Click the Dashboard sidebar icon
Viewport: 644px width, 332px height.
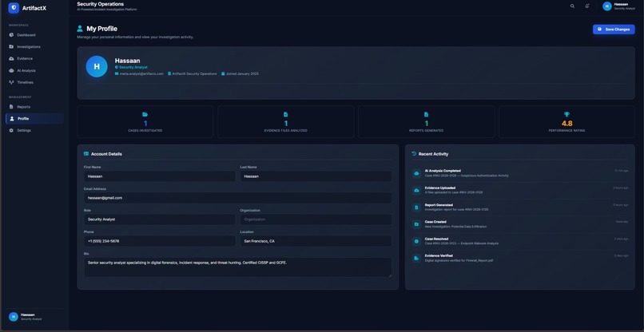[11, 35]
